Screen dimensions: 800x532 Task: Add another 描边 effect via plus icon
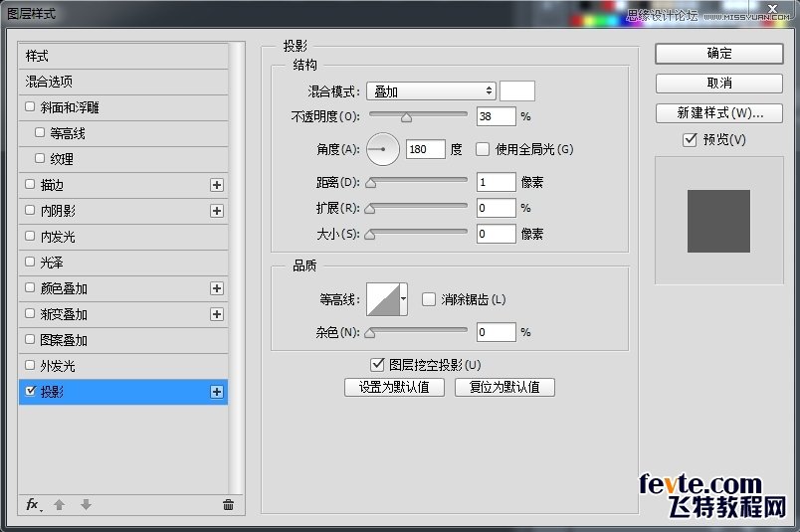[217, 185]
